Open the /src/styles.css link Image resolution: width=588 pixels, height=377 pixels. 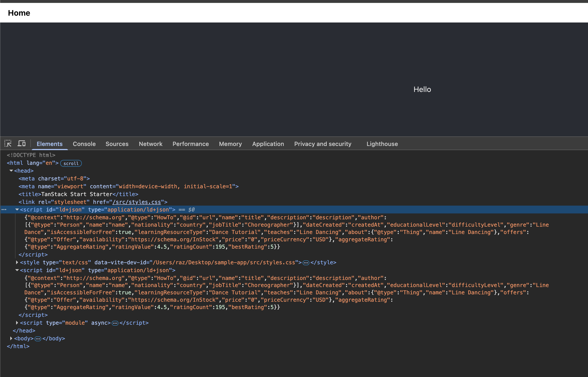pyautogui.click(x=137, y=202)
